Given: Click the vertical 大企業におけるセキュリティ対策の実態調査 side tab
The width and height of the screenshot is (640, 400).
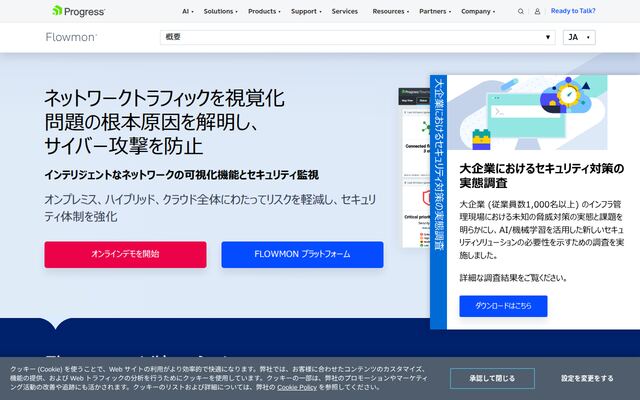Looking at the screenshot, I should click(x=439, y=202).
